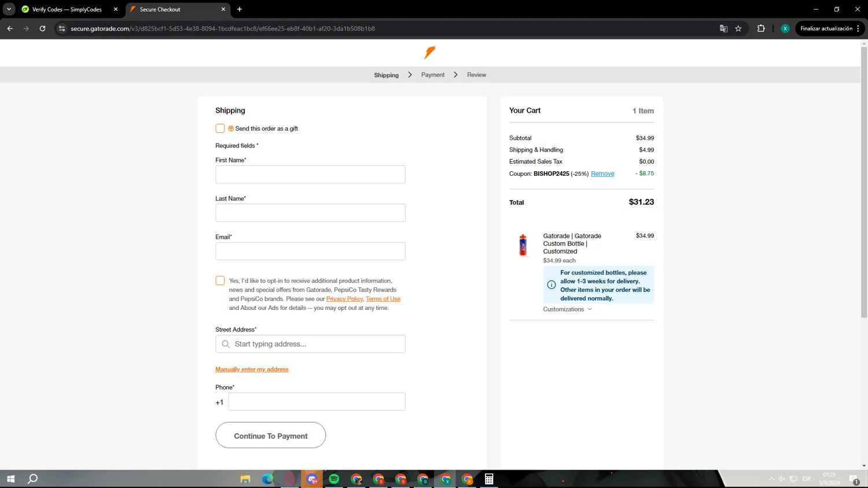Close the Verify Codes SimplyCodes tab
This screenshot has width=868, height=488.
click(116, 9)
